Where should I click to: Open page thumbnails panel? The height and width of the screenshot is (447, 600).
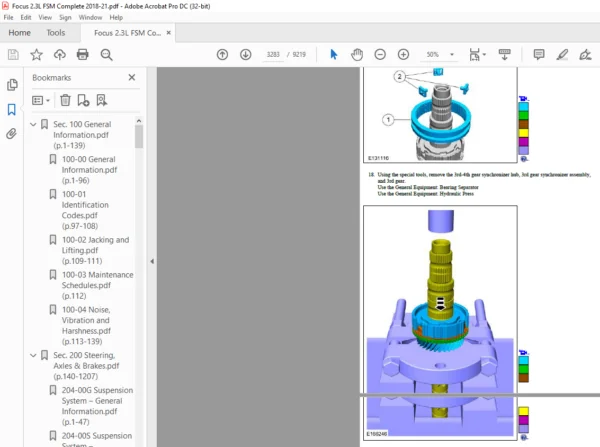coord(12,85)
